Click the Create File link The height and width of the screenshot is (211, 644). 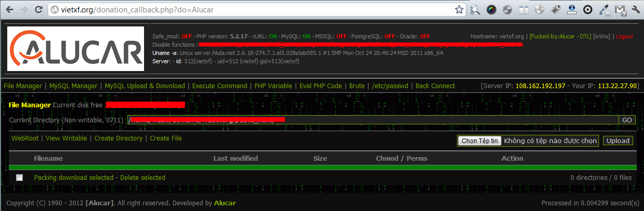166,138
